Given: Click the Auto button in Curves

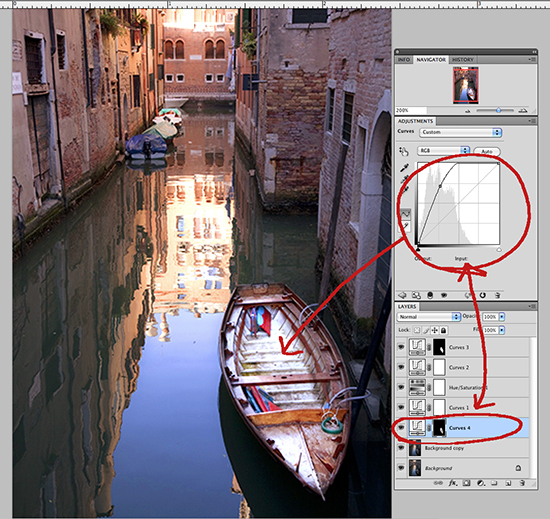Looking at the screenshot, I should [487, 151].
